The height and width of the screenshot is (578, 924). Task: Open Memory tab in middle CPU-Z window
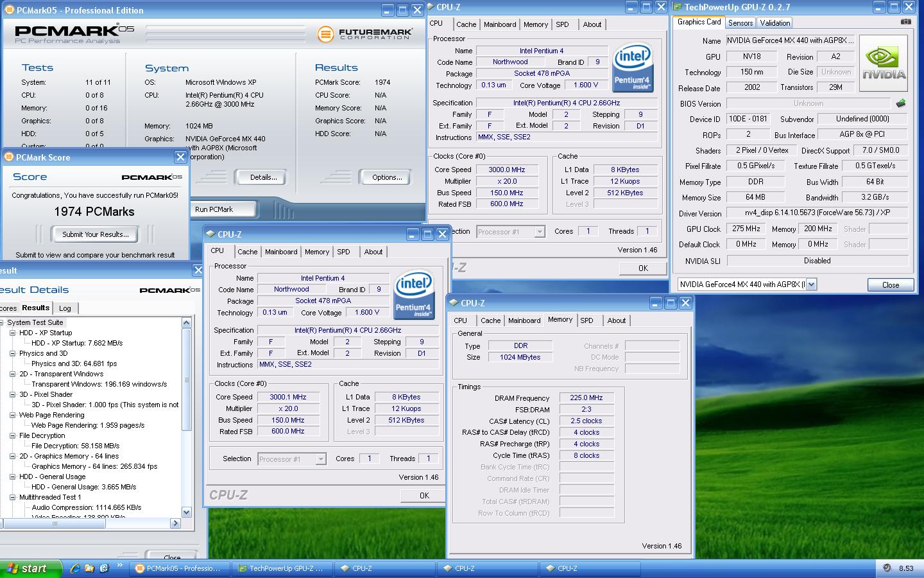tap(317, 252)
